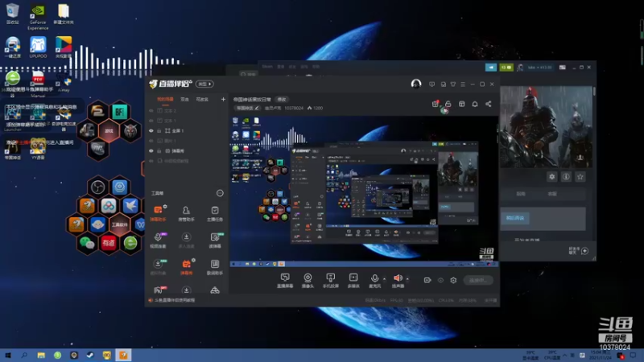Click info icon in right game panel

[x=566, y=176]
